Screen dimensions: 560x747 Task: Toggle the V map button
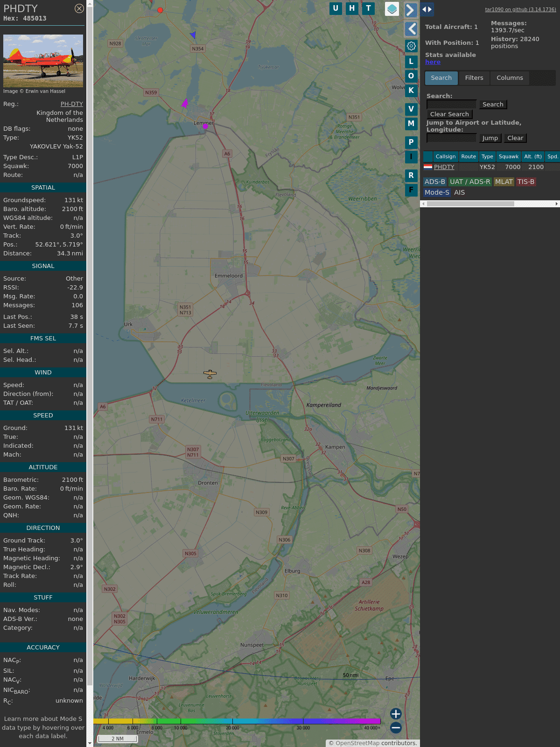tap(411, 109)
